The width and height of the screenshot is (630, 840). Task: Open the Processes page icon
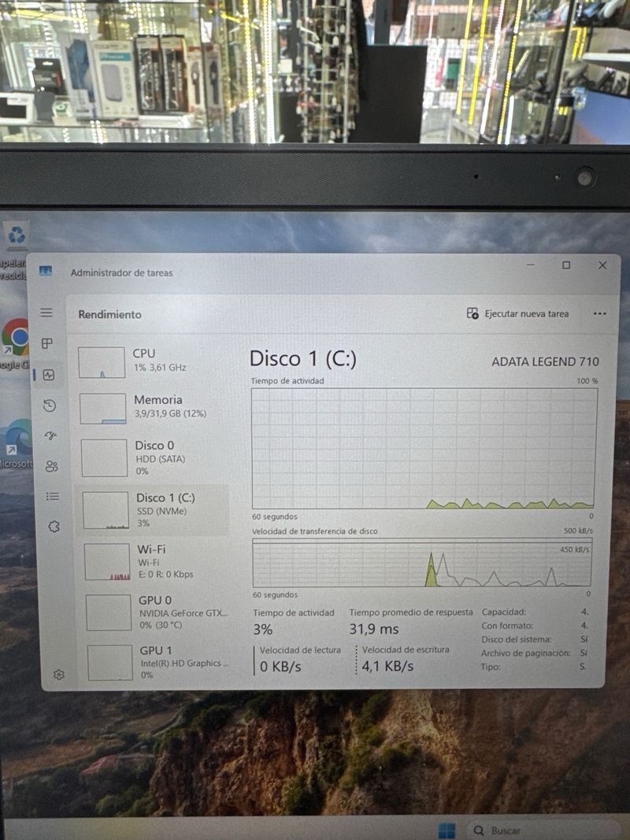tap(47, 343)
